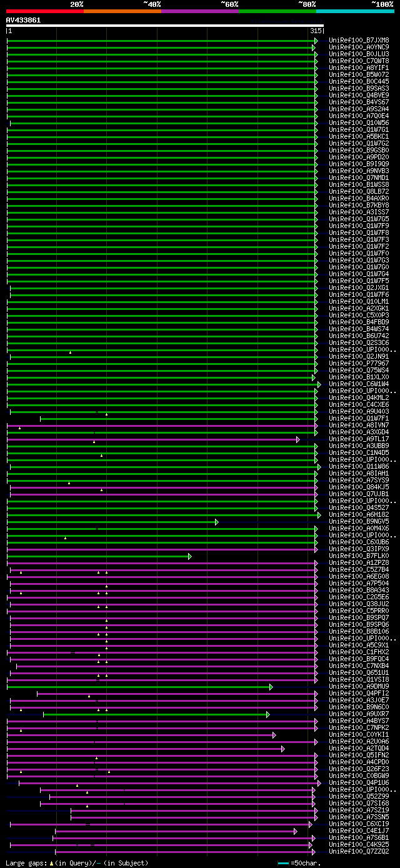Screen dimensions: 400x868
Task: Open the entry UniRef100_B7KBY8
Action: click(359, 206)
